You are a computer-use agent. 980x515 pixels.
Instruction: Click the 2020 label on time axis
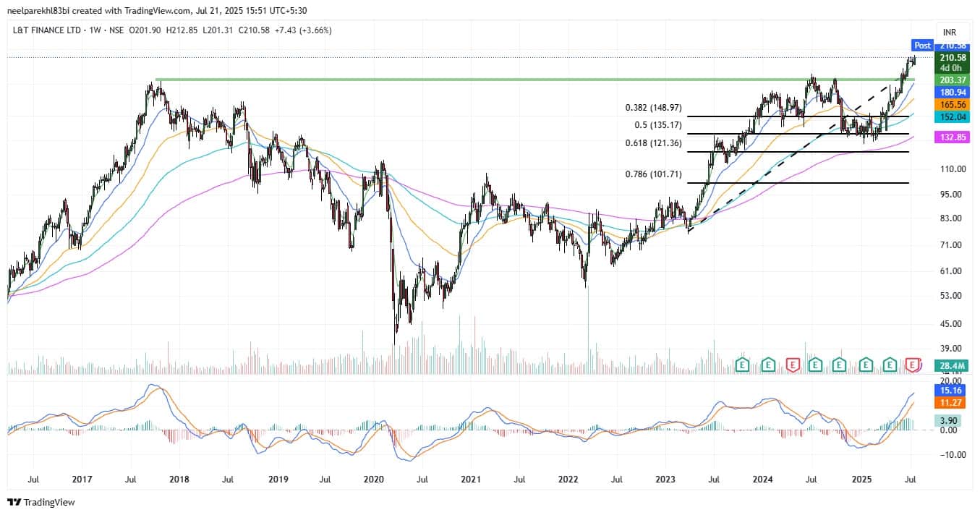pyautogui.click(x=373, y=479)
